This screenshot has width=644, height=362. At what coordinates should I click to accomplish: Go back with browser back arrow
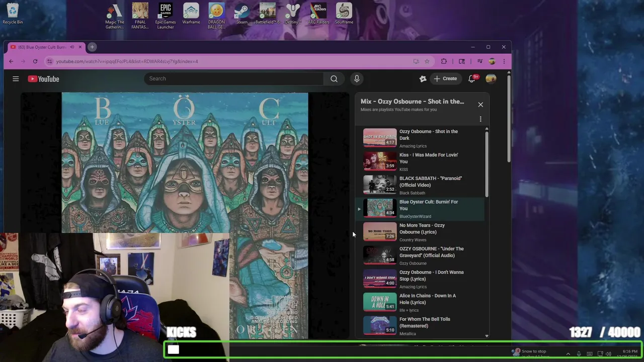click(x=11, y=61)
